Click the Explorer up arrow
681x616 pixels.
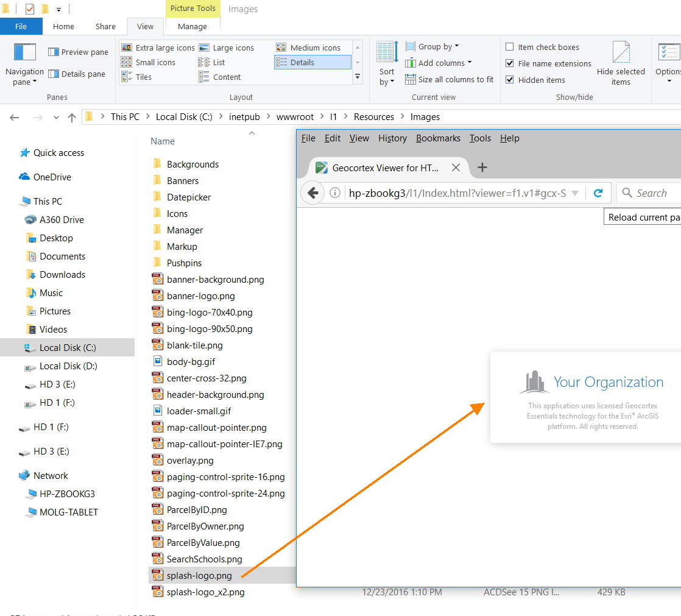point(72,118)
